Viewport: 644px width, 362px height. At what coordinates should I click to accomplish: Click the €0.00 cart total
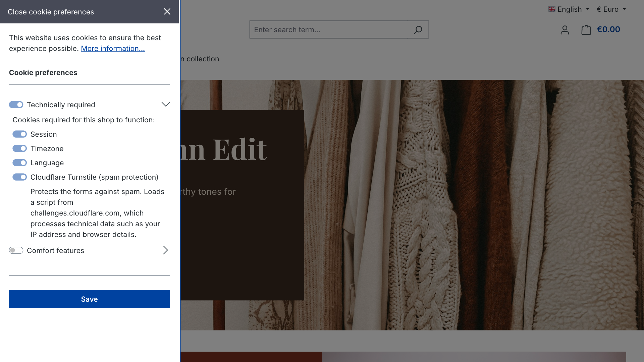[608, 29]
